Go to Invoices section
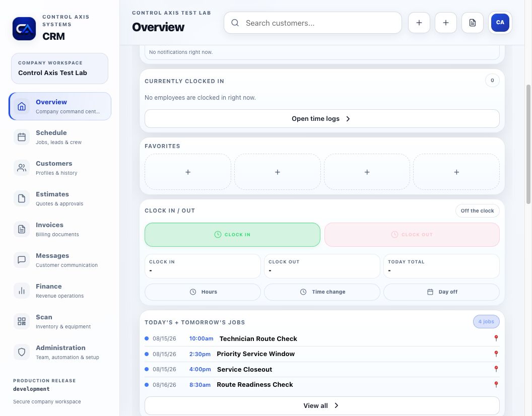Image resolution: width=532 pixels, height=416 pixels. (x=60, y=229)
